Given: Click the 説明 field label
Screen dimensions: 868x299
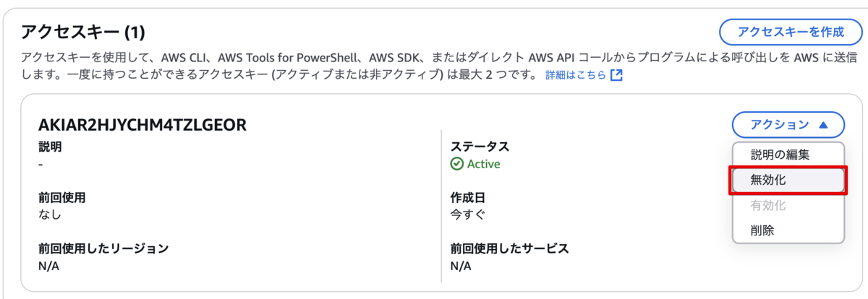Looking at the screenshot, I should pos(50,147).
